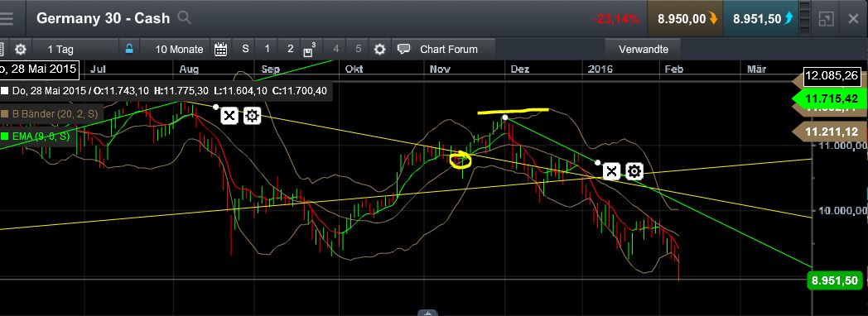Click the 2016 label on time axis

(600, 69)
